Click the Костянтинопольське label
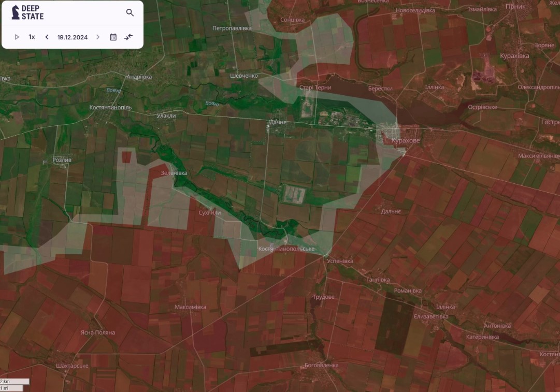 [286, 249]
